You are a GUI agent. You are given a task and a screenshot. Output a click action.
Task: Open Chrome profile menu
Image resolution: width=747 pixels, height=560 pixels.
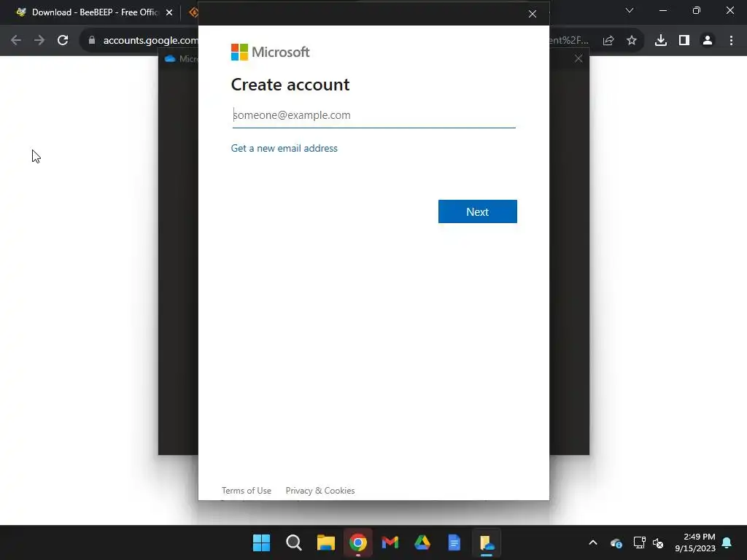708,41
